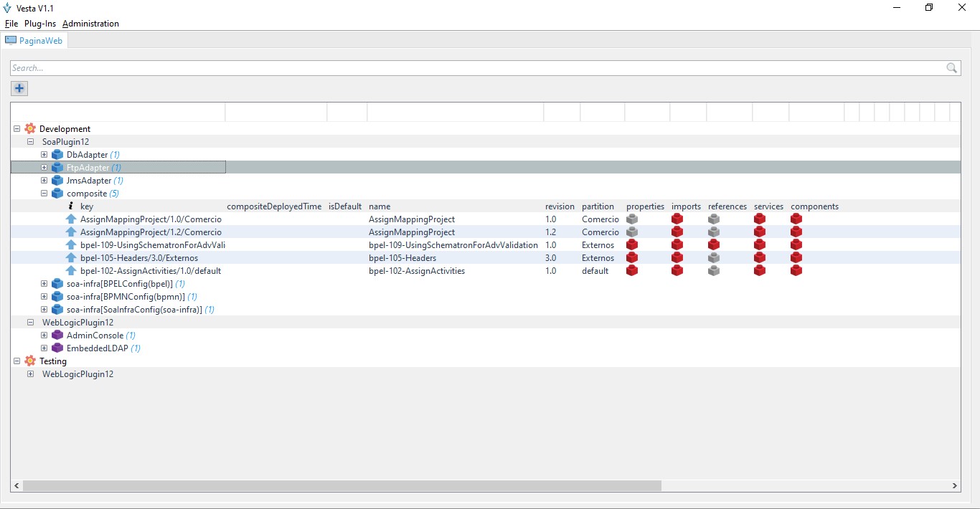Click red components brick for AssignMappingProject/1.2/Comercio
This screenshot has height=509, width=980.
(796, 232)
